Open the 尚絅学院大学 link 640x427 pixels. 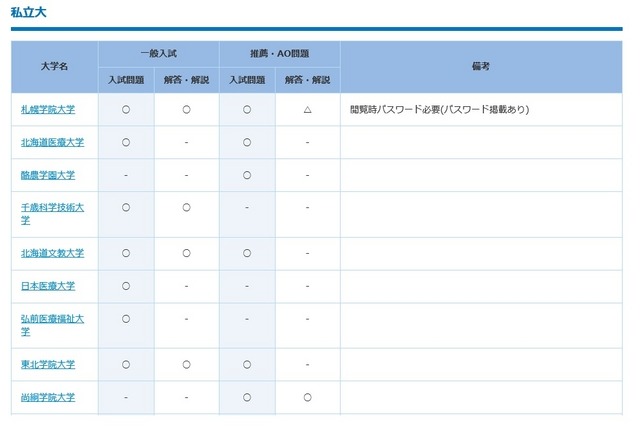48,397
